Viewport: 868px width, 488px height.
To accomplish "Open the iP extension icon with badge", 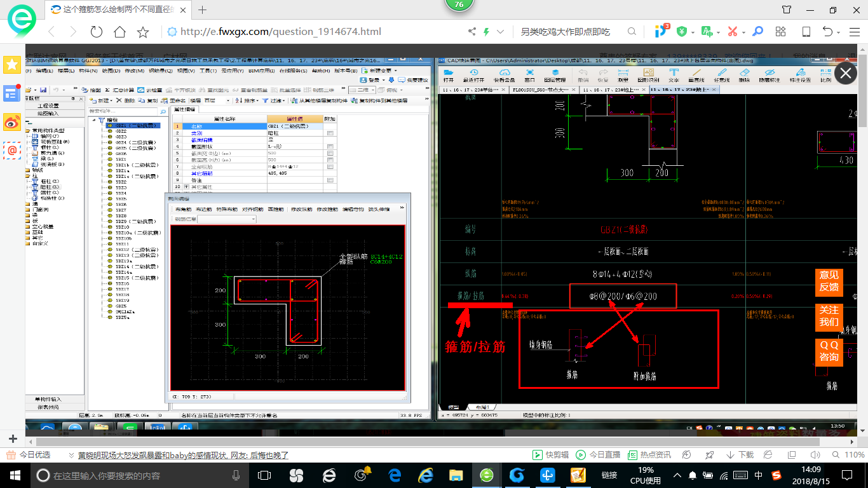I will click(x=661, y=31).
